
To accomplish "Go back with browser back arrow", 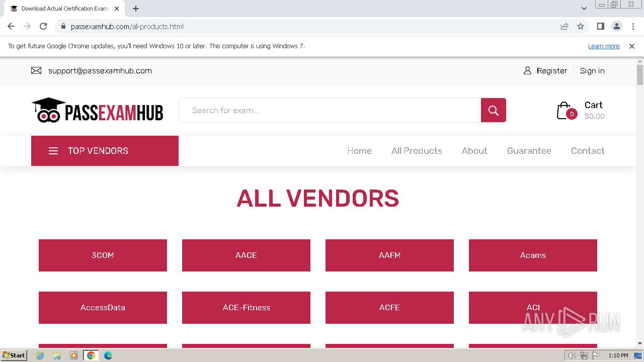I will (11, 26).
